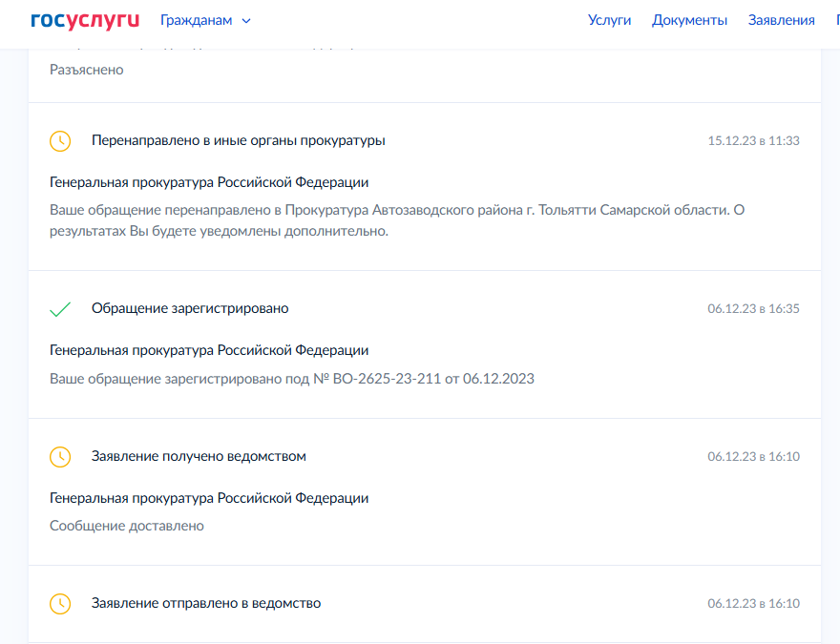
Task: Click clock icon beside 'Заявление отправлено в ведомство'
Action: tap(60, 604)
